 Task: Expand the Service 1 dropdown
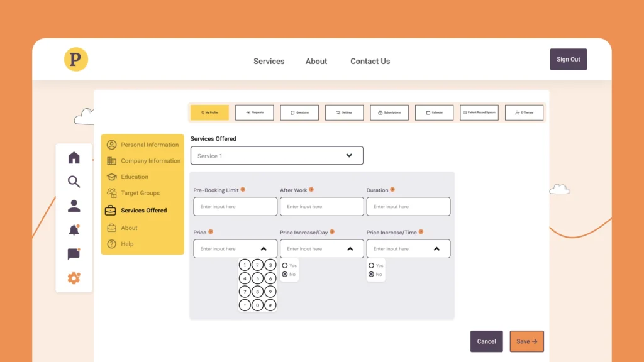349,156
